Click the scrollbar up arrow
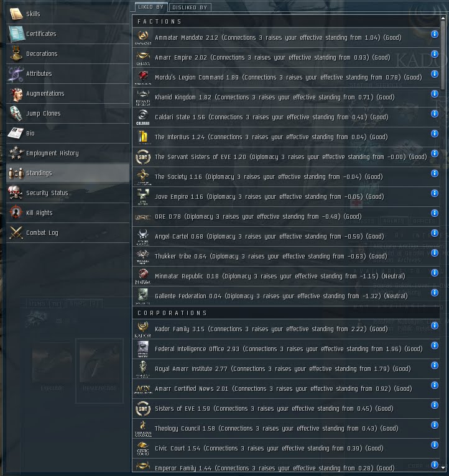The width and height of the screenshot is (449, 476). pyautogui.click(x=443, y=18)
